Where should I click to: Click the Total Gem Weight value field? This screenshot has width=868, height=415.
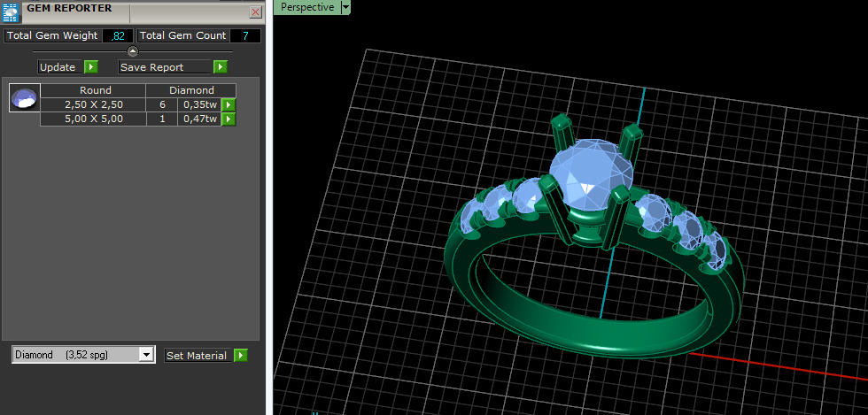tap(117, 36)
